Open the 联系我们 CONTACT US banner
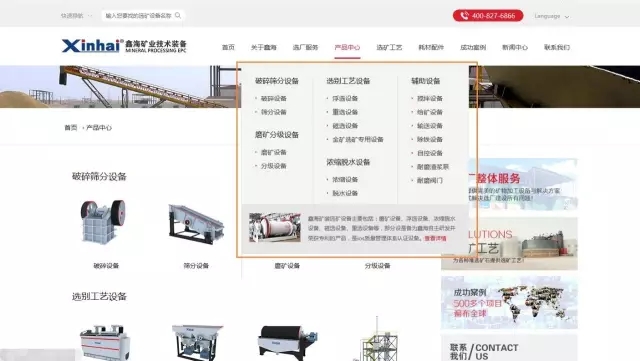The height and width of the screenshot is (361, 640). (509, 348)
